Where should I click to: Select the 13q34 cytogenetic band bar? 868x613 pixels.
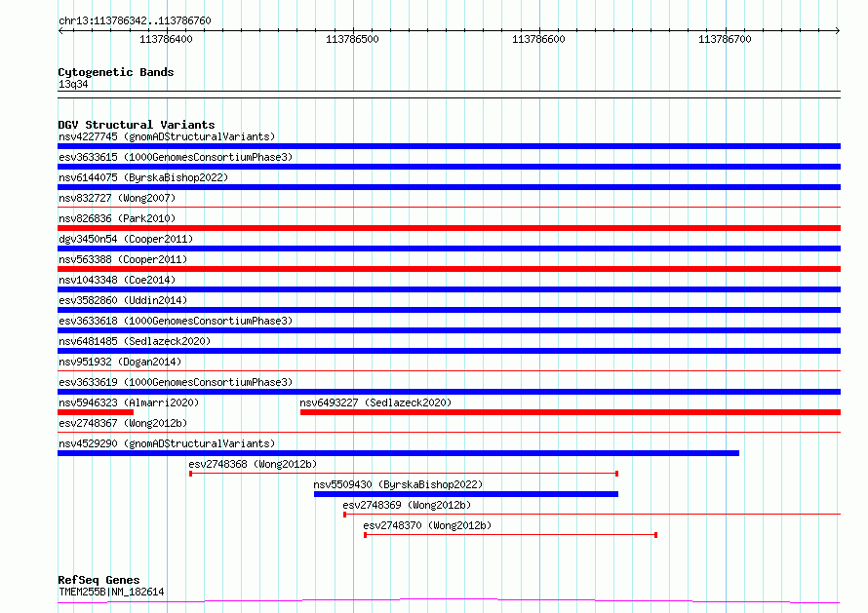[x=449, y=95]
